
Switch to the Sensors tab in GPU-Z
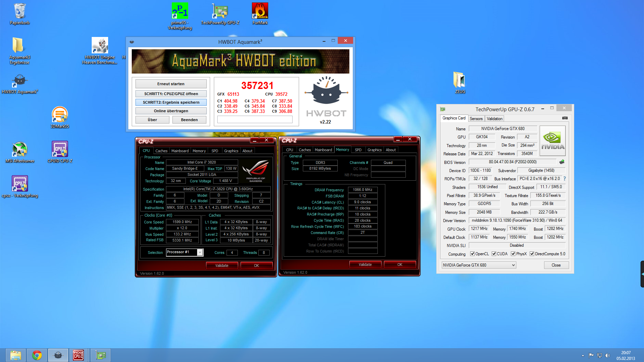pyautogui.click(x=476, y=119)
